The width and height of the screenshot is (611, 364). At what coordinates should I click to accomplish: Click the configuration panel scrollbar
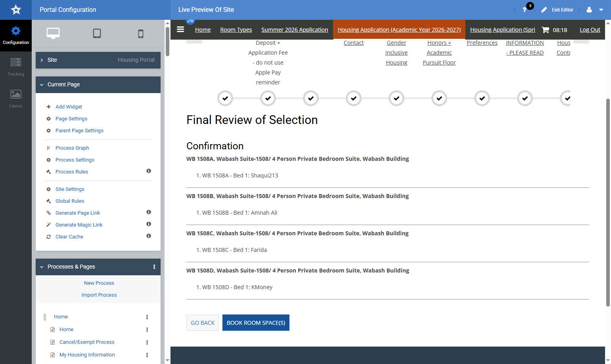(x=167, y=42)
